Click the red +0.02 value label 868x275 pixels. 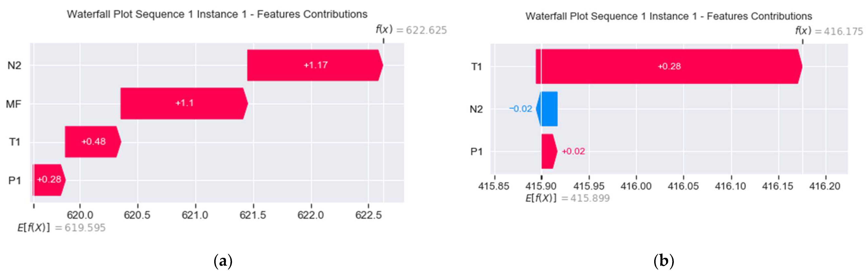pyautogui.click(x=573, y=152)
